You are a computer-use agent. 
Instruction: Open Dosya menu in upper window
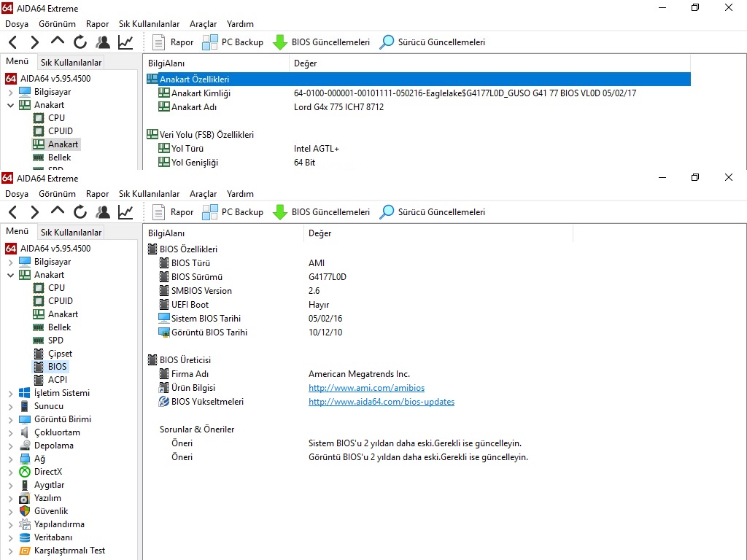17,24
